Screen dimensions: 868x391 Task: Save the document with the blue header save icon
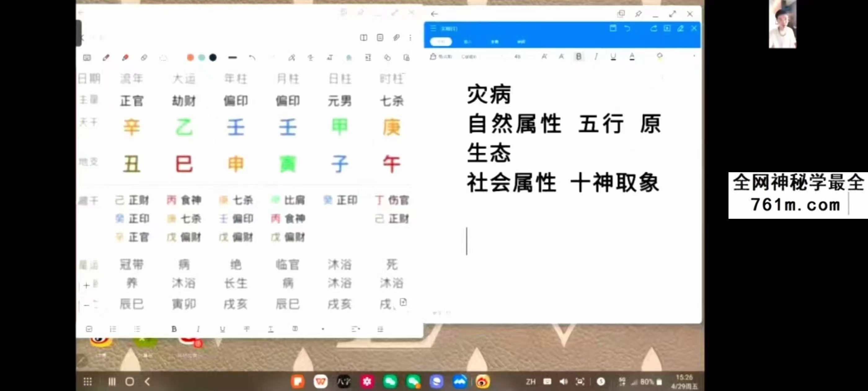[x=613, y=28]
